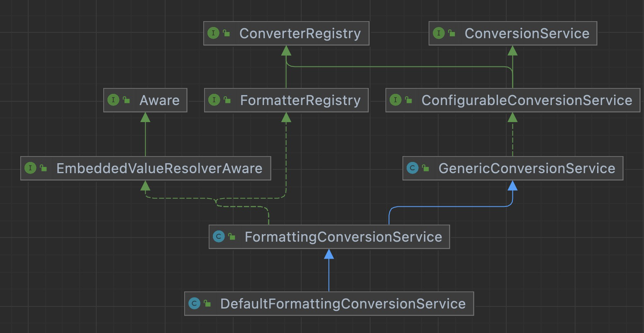Select the ConversionService label
Screen dimensions: 644x333
pos(527,33)
